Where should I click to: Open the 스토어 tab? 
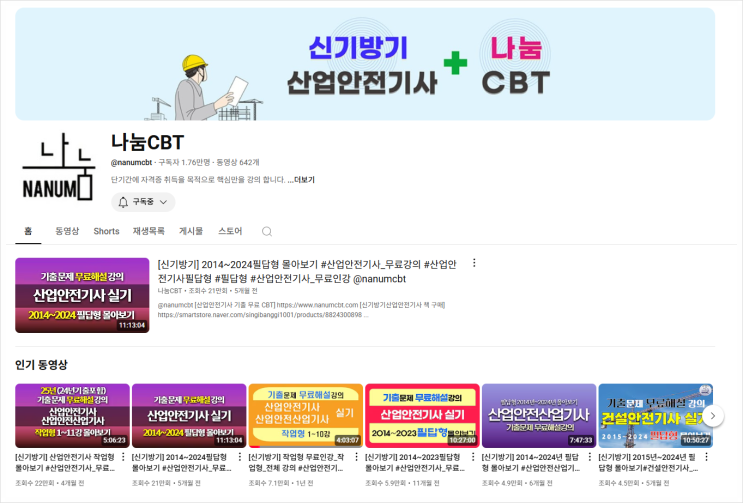click(x=230, y=231)
